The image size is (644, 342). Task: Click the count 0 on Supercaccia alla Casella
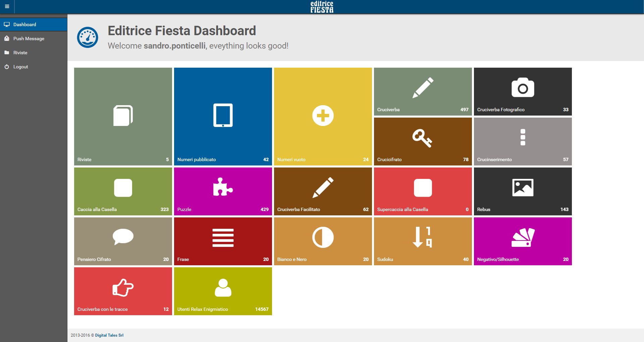point(467,209)
